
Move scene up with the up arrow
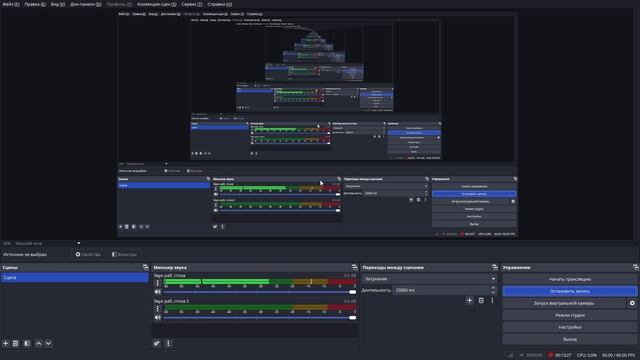pos(38,344)
